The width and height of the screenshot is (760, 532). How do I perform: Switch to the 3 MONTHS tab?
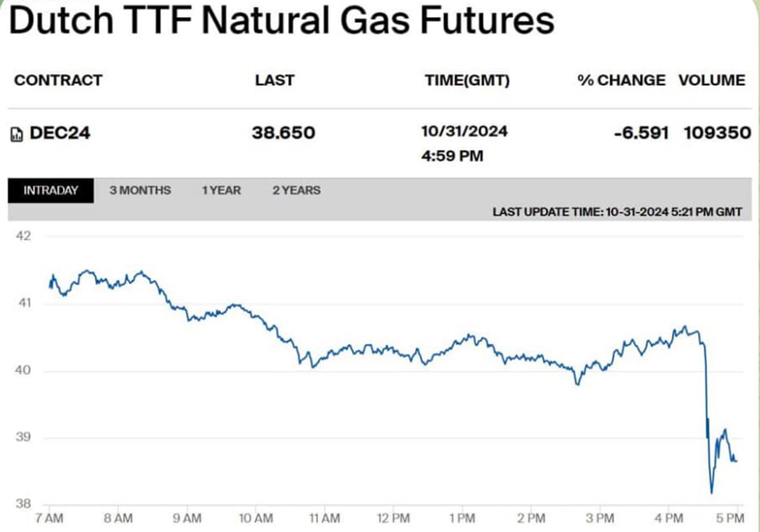(x=140, y=191)
